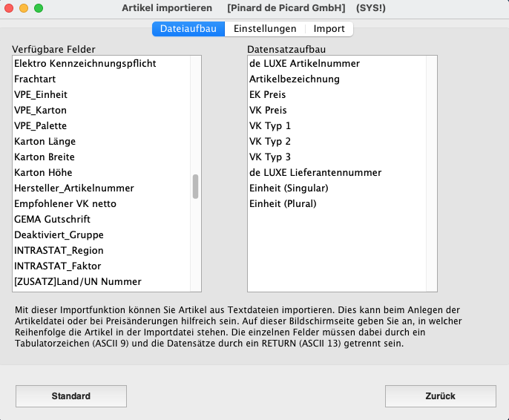Select Artikelbezeichnung in record structure
The image size is (509, 420).
coord(295,79)
